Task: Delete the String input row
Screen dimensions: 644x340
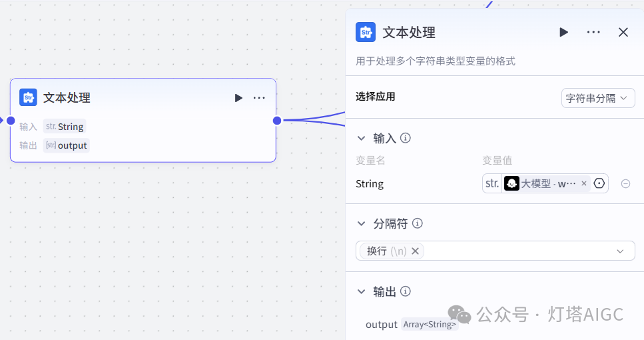Action: [x=625, y=184]
